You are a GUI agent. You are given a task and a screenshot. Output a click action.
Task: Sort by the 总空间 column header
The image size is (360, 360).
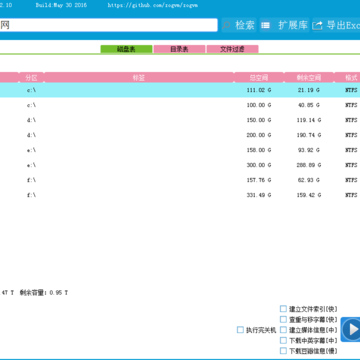(259, 78)
